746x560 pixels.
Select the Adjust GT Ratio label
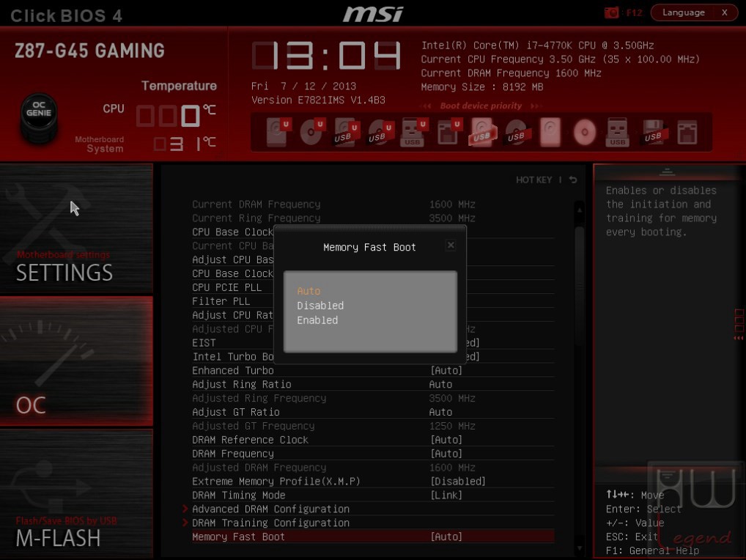pyautogui.click(x=236, y=412)
